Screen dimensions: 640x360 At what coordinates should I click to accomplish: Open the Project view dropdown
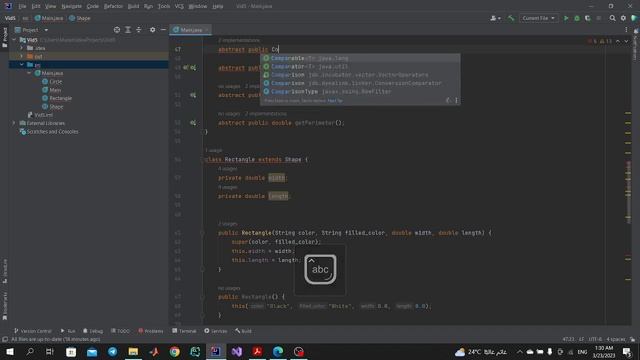tap(46, 30)
